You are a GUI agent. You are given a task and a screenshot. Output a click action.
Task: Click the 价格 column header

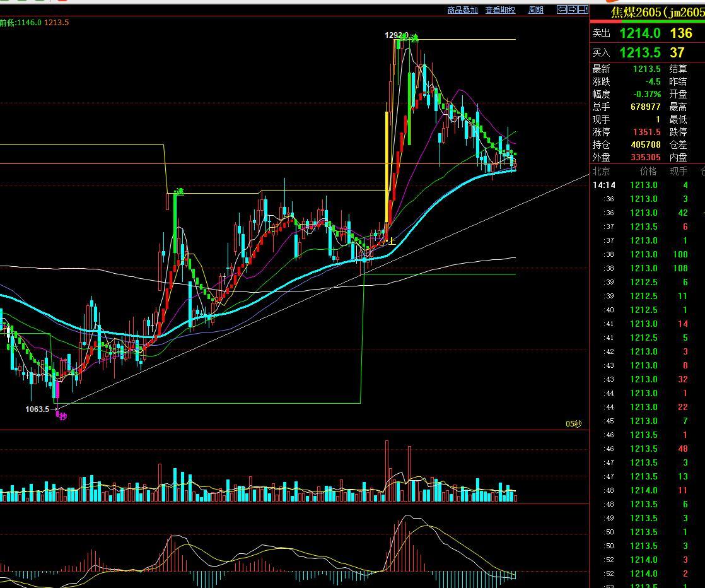648,171
